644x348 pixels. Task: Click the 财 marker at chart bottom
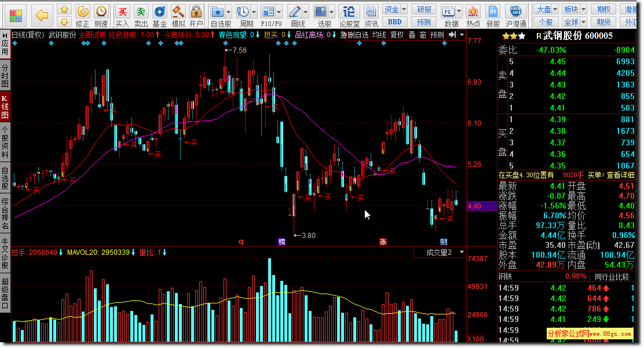[444, 241]
